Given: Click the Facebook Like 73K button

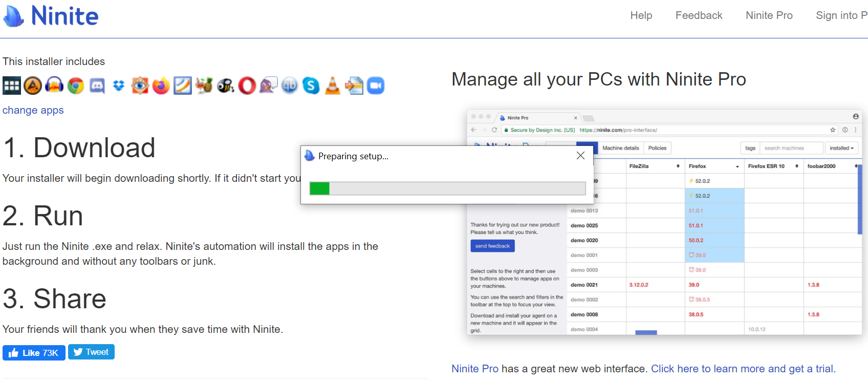Looking at the screenshot, I should click(34, 353).
